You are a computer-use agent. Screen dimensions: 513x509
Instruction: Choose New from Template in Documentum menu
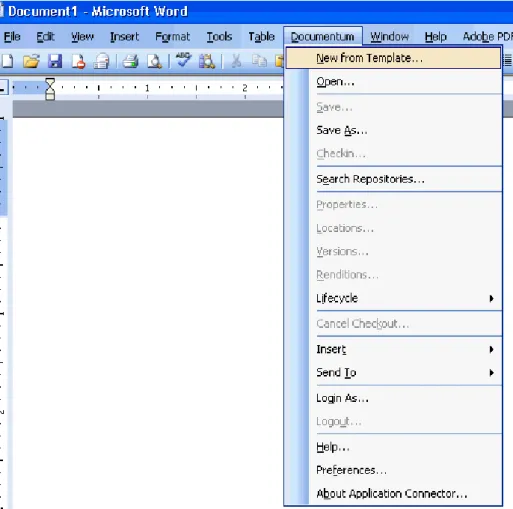[393, 58]
